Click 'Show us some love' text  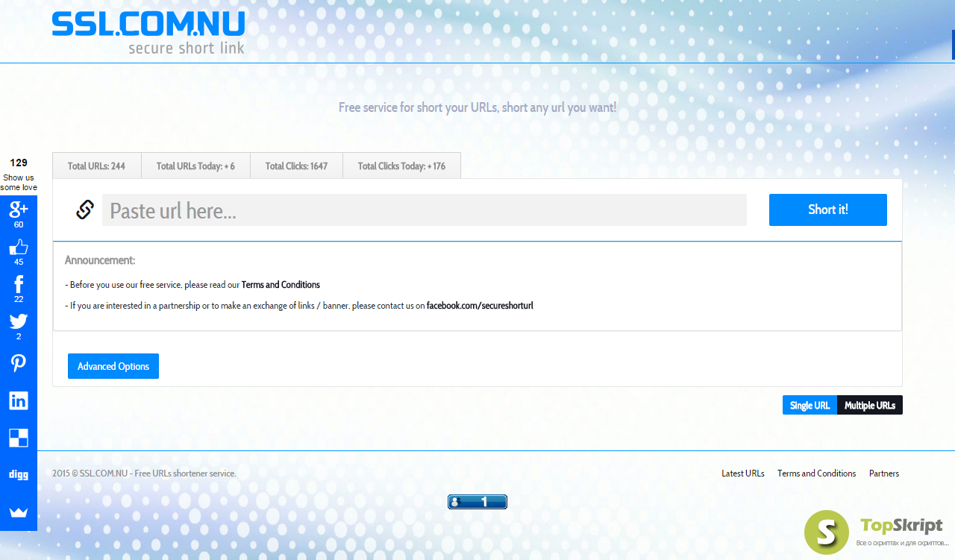19,183
